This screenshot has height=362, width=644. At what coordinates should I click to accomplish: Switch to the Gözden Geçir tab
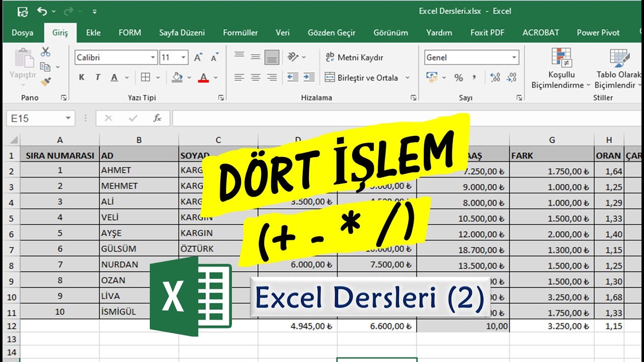pyautogui.click(x=332, y=33)
